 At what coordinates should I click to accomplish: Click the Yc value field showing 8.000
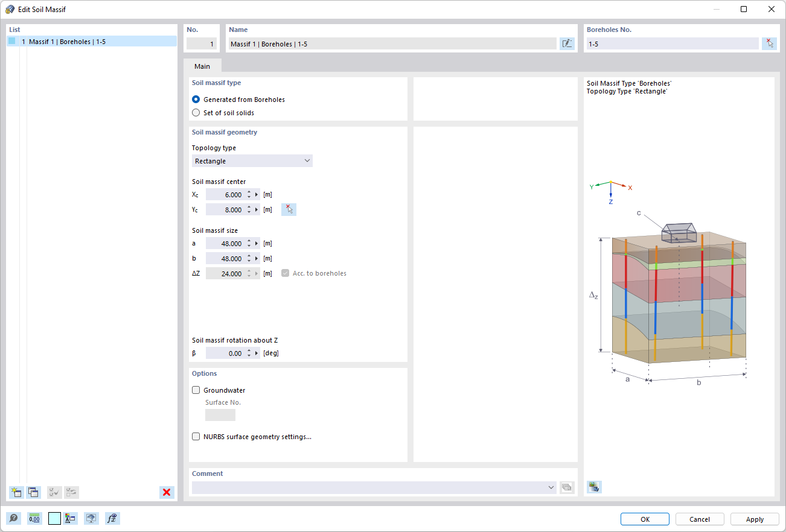[225, 210]
